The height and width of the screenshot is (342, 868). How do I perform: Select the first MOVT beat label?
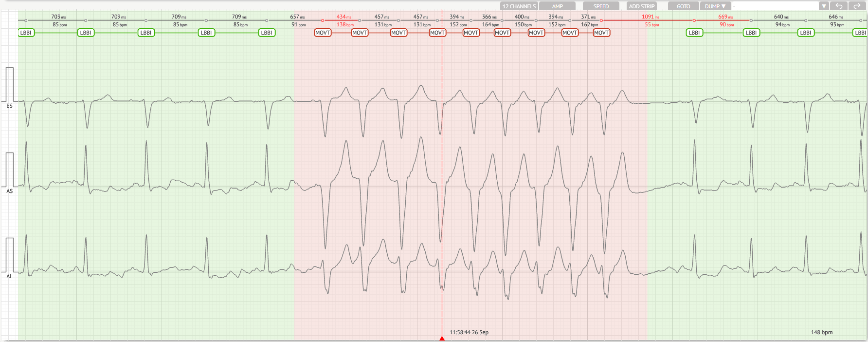point(323,33)
